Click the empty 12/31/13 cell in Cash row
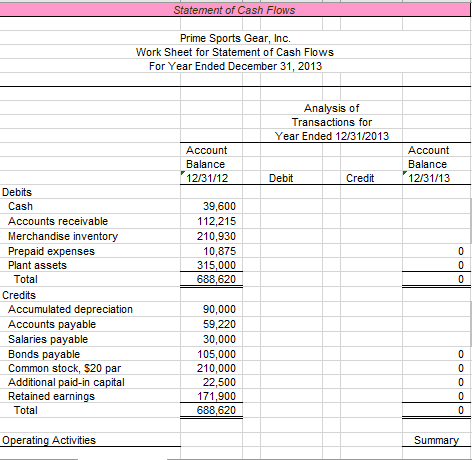Screen dimensions: 472x460 (x=436, y=206)
